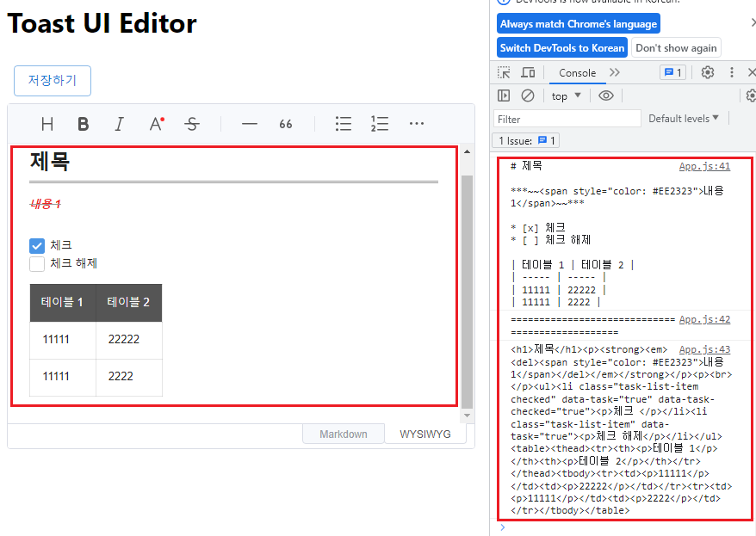Insert horizontal line icon

point(249,124)
